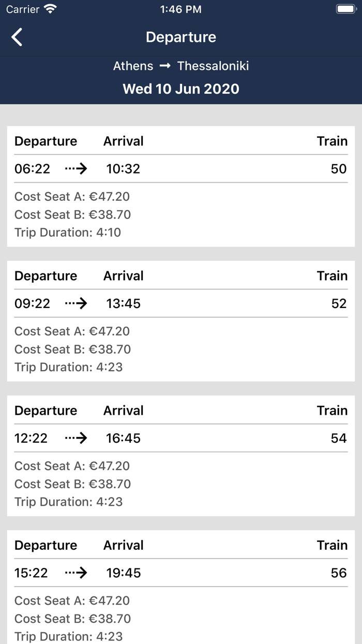362x644 pixels.
Task: Tap the Wed 10 Jun 2020 date
Action: pyautogui.click(x=181, y=89)
